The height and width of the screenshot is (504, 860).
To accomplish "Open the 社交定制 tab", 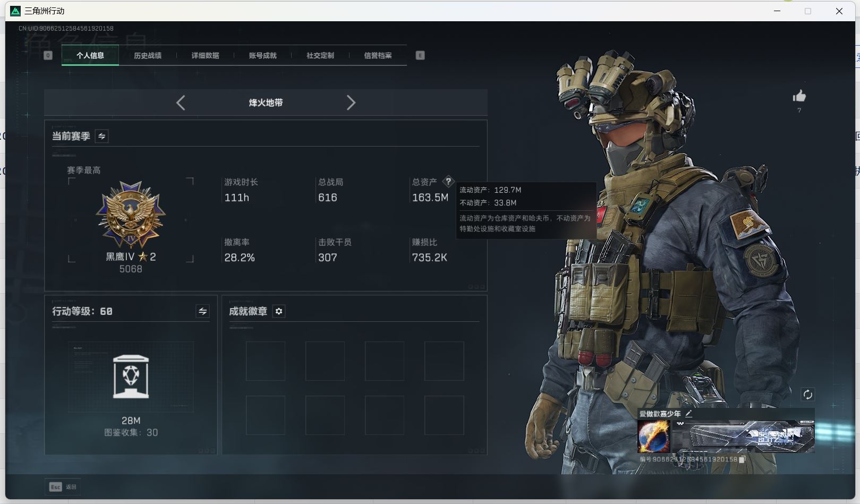I will (x=320, y=55).
